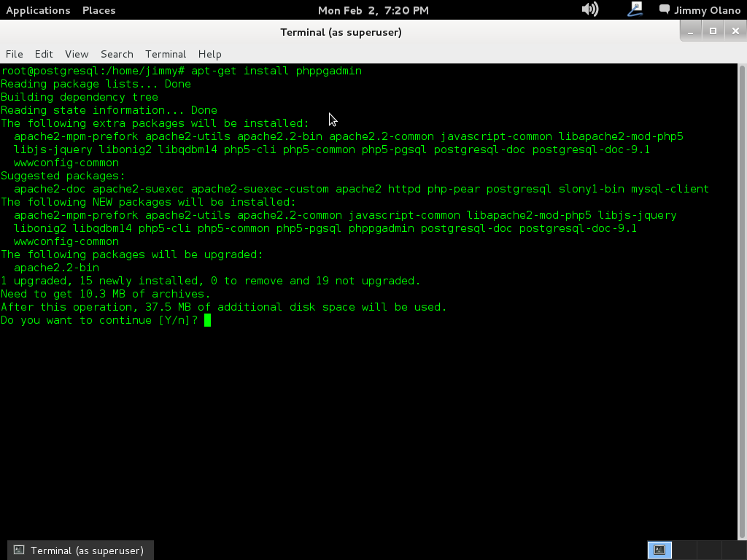Open the Terminal menu in menu bar
Image resolution: width=747 pixels, height=560 pixels.
tap(166, 54)
